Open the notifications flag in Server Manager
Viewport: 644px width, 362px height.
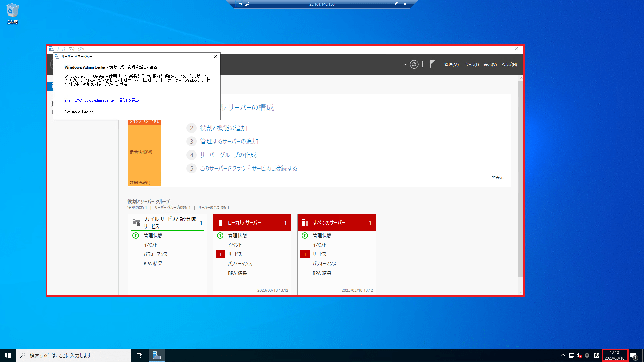pyautogui.click(x=432, y=64)
